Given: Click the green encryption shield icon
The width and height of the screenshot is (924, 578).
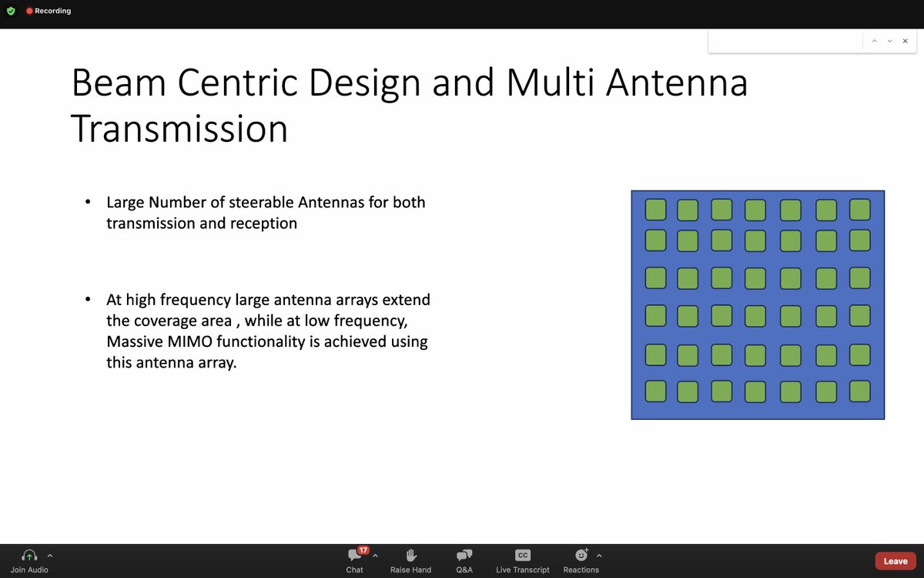Looking at the screenshot, I should pos(11,11).
